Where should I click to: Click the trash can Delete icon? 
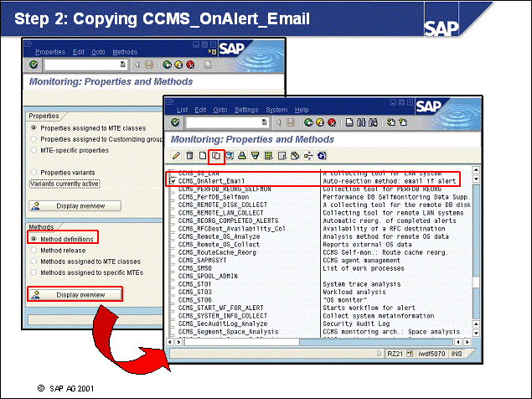pos(189,156)
